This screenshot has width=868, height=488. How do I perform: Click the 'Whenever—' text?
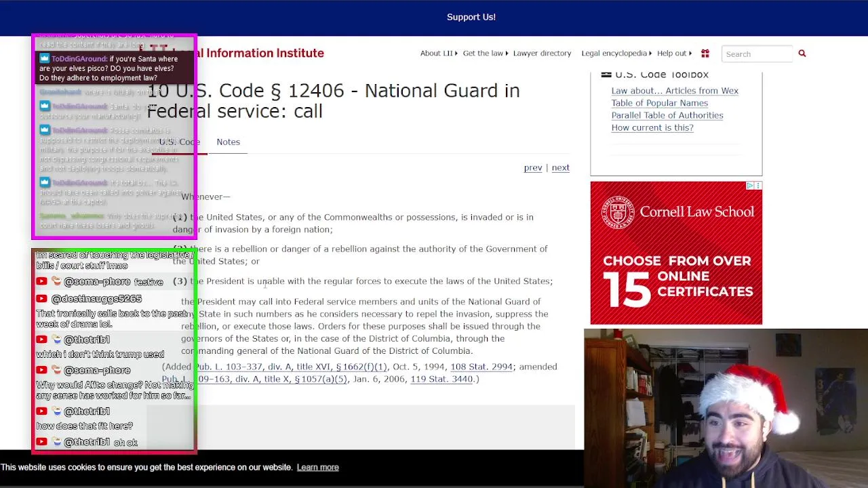click(x=205, y=197)
